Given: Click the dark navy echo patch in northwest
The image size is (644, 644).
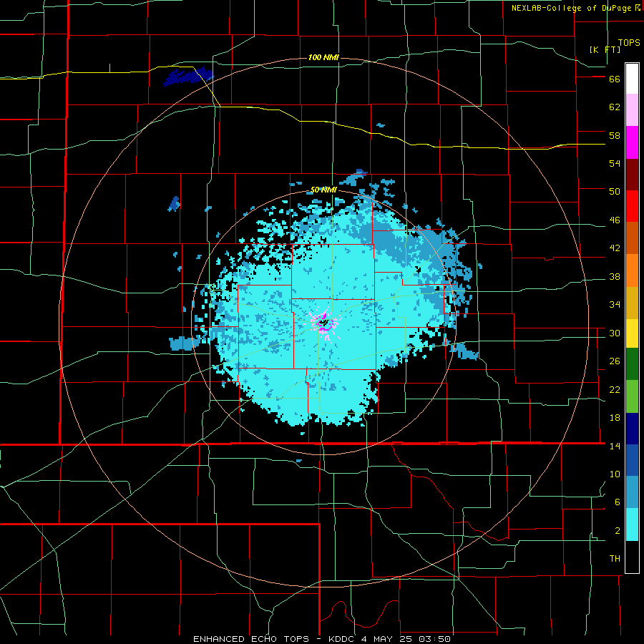Looking at the screenshot, I should 188,77.
